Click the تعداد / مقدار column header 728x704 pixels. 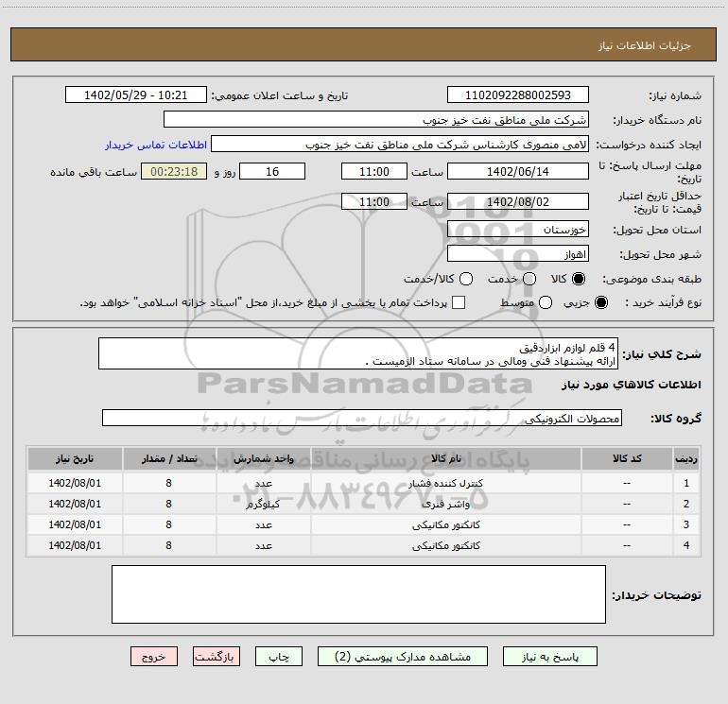tap(169, 458)
